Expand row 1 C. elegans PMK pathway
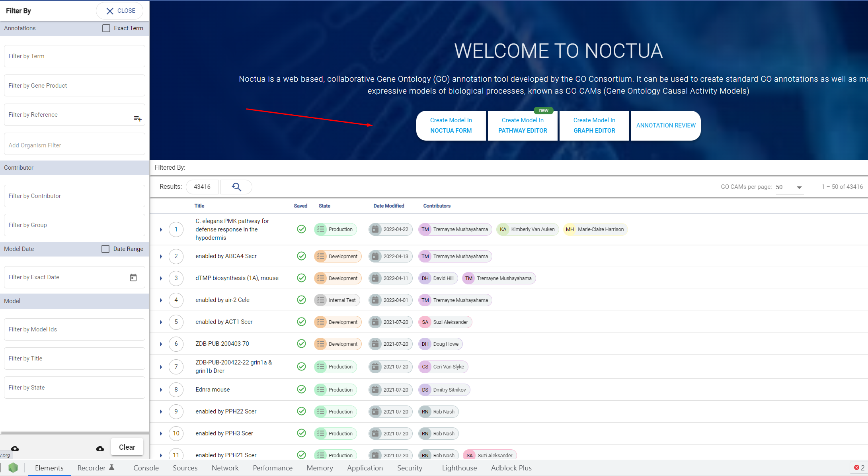This screenshot has height=476, width=868. click(x=161, y=229)
